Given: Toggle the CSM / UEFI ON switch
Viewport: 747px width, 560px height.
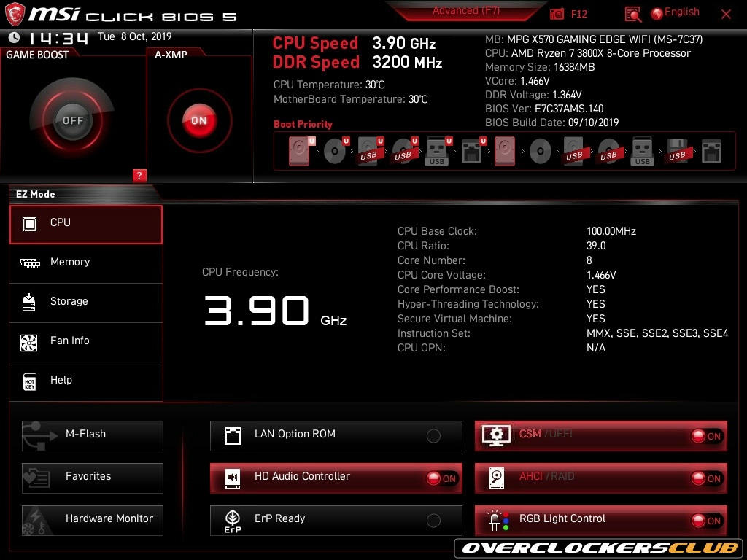Looking at the screenshot, I should click(707, 436).
